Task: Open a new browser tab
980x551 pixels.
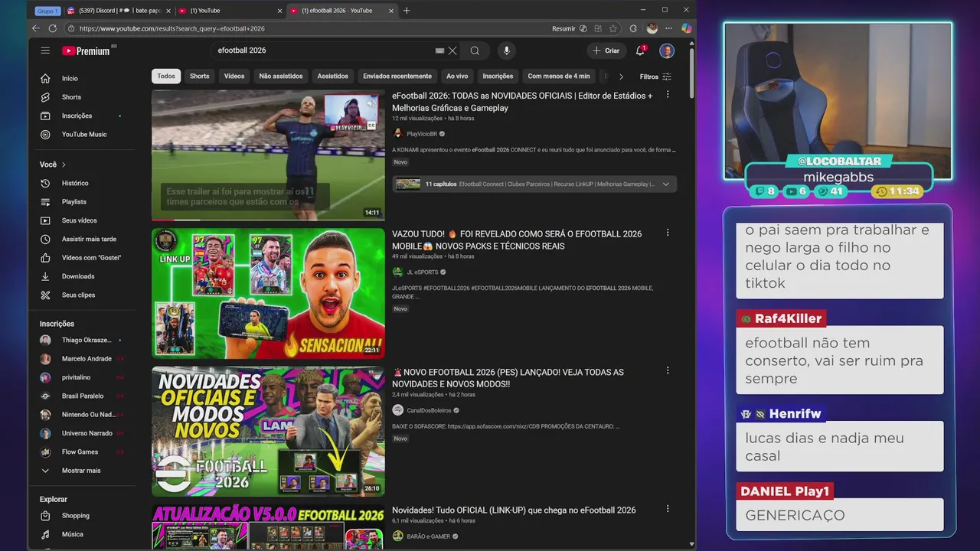Action: [x=407, y=11]
